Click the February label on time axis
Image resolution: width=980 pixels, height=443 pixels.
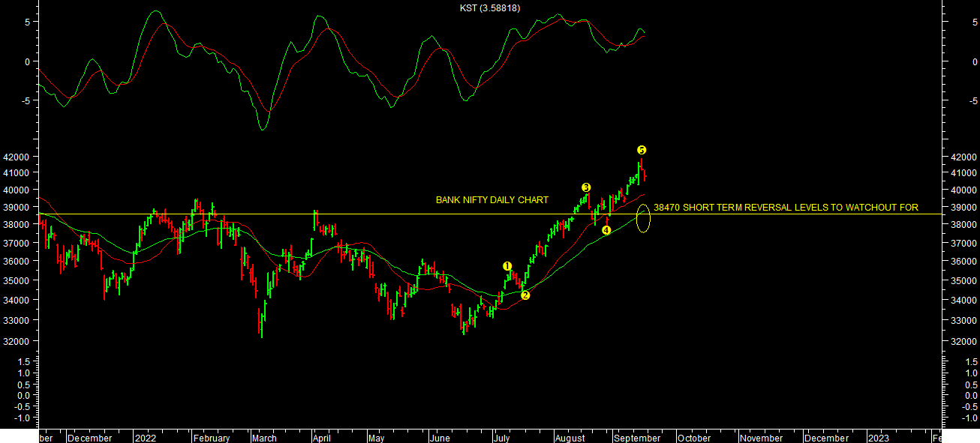210,438
